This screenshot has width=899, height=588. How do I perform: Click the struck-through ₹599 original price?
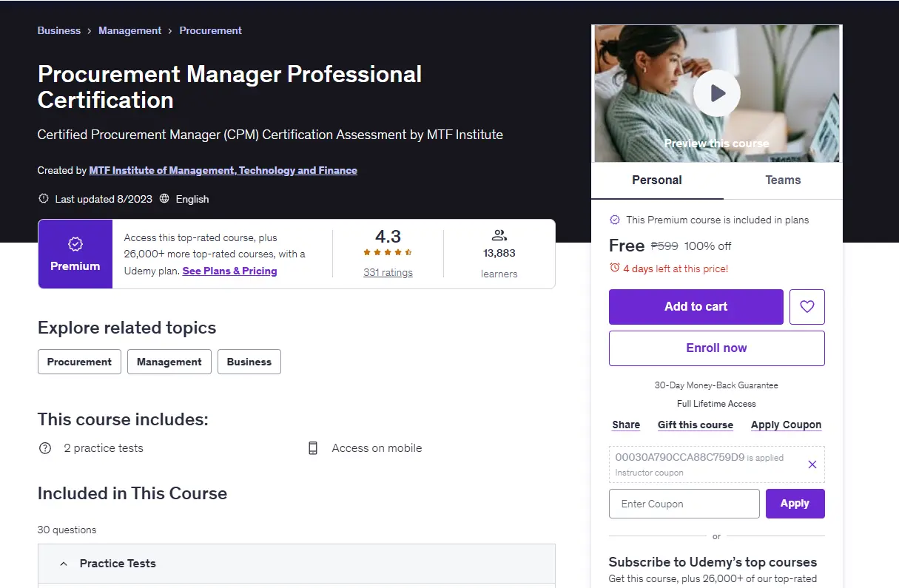(x=664, y=246)
